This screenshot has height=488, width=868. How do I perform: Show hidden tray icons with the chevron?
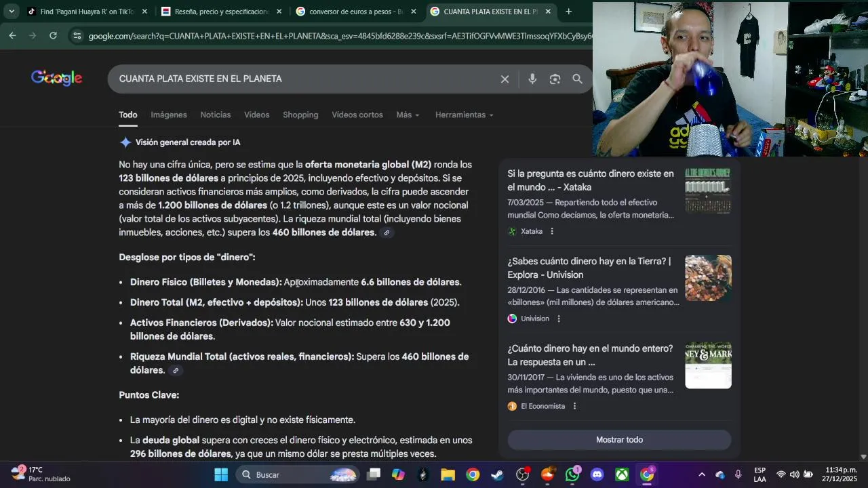click(x=701, y=474)
